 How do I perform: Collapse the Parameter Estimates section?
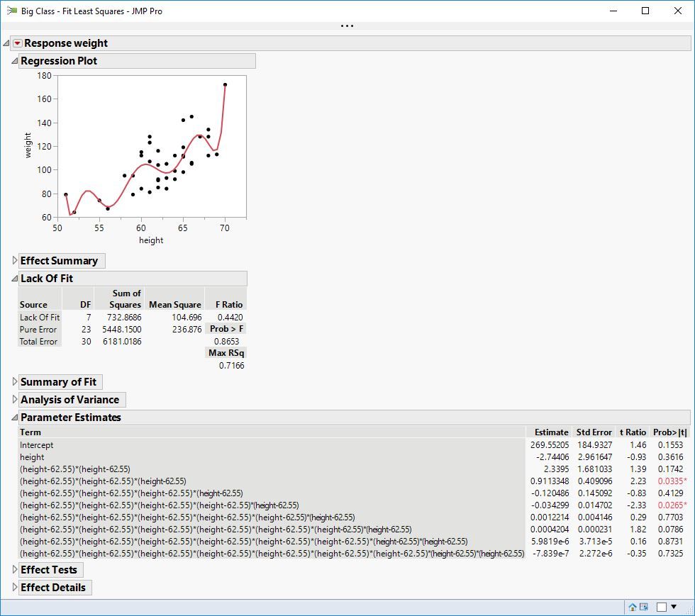15,418
